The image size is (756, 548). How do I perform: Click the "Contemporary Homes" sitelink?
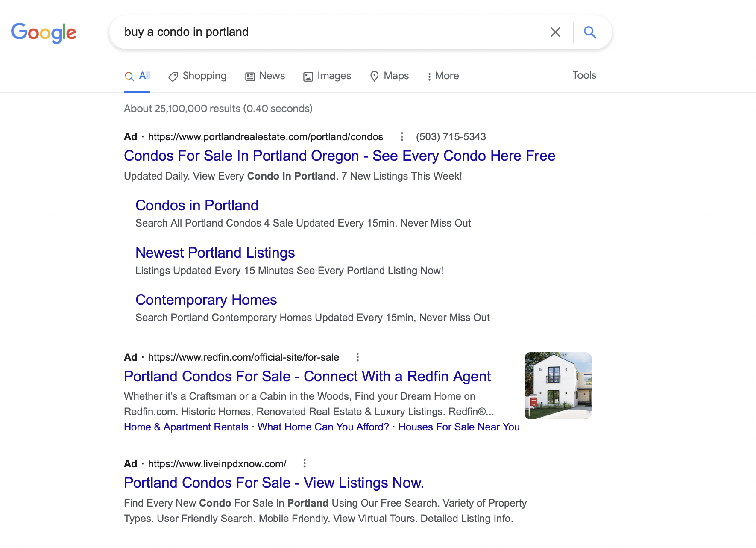tap(206, 300)
